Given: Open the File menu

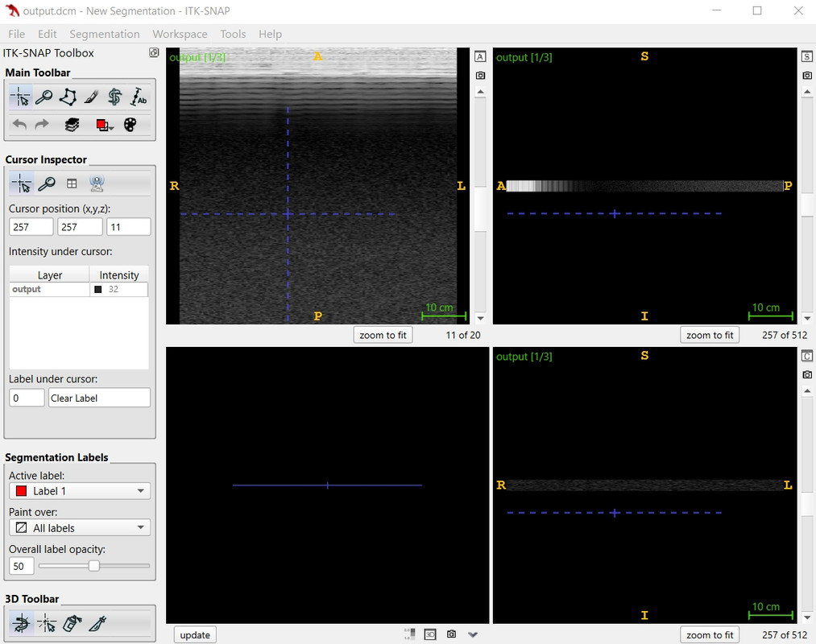Looking at the screenshot, I should 16,34.
